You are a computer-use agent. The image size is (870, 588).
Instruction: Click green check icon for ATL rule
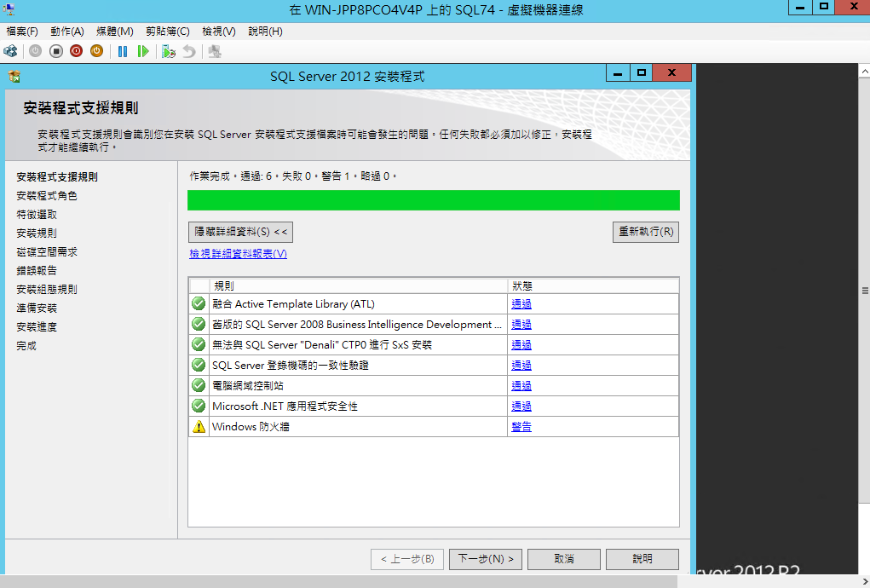pyautogui.click(x=199, y=304)
